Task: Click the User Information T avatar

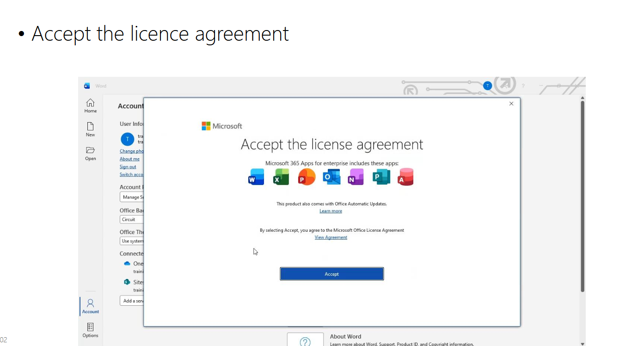Action: tap(128, 139)
